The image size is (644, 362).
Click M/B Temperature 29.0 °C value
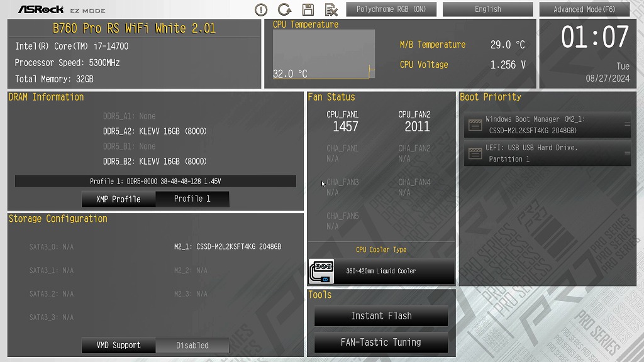508,45
